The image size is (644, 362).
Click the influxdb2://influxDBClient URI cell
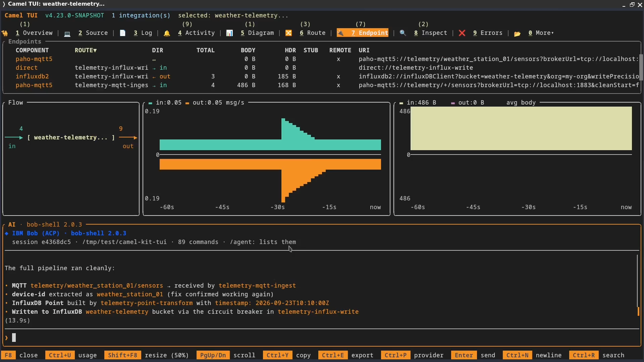(498, 76)
